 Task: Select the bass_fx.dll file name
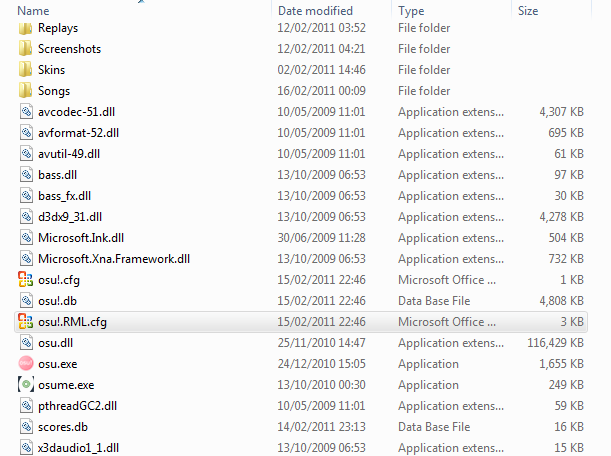pos(64,196)
